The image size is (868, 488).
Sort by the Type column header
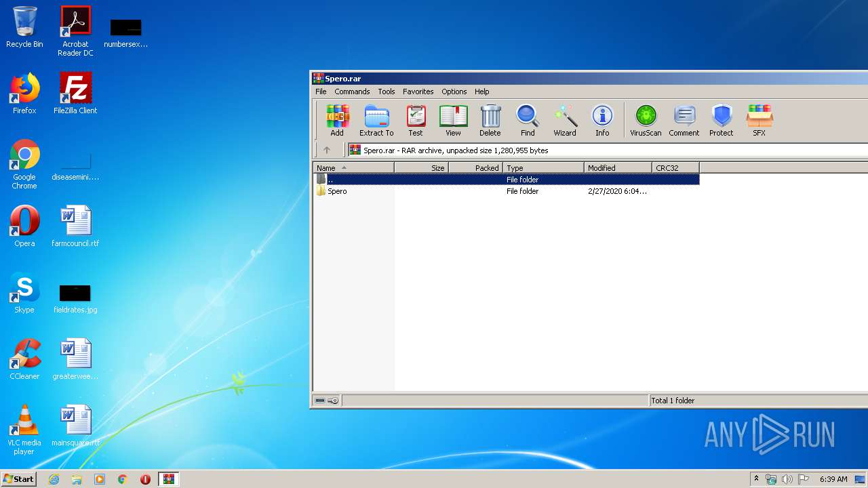tap(544, 167)
